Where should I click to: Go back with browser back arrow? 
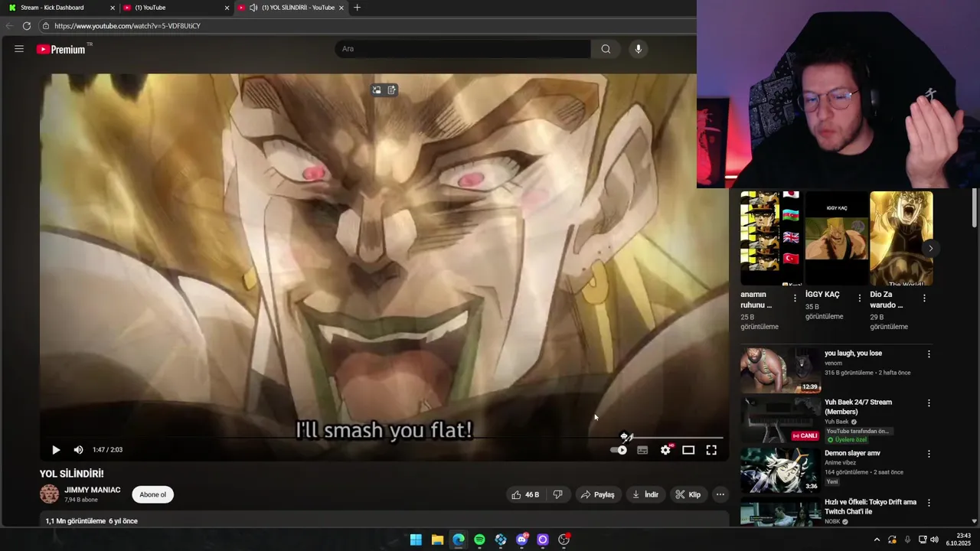click(x=9, y=26)
